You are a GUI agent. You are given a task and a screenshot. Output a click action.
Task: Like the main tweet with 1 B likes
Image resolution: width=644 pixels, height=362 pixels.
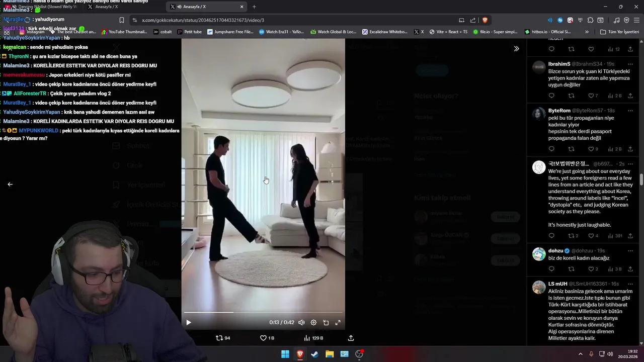[267, 338]
